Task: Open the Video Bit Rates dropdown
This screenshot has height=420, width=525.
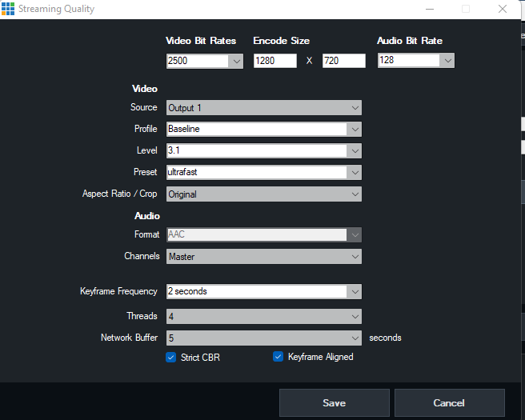Action: pyautogui.click(x=236, y=61)
